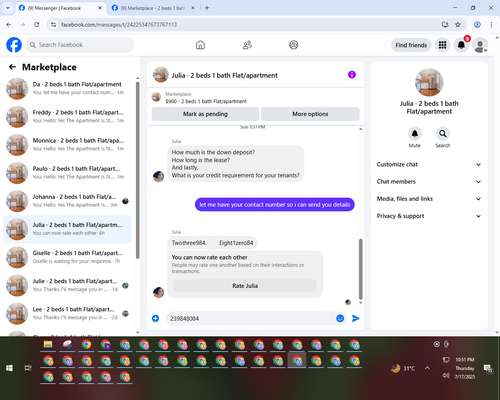This screenshot has height=400, width=500.
Task: Open conversation info purple icon
Action: (x=352, y=75)
